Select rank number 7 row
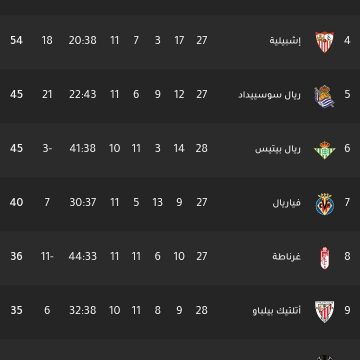Image resolution: width=360 pixels, height=360 pixels. click(180, 202)
